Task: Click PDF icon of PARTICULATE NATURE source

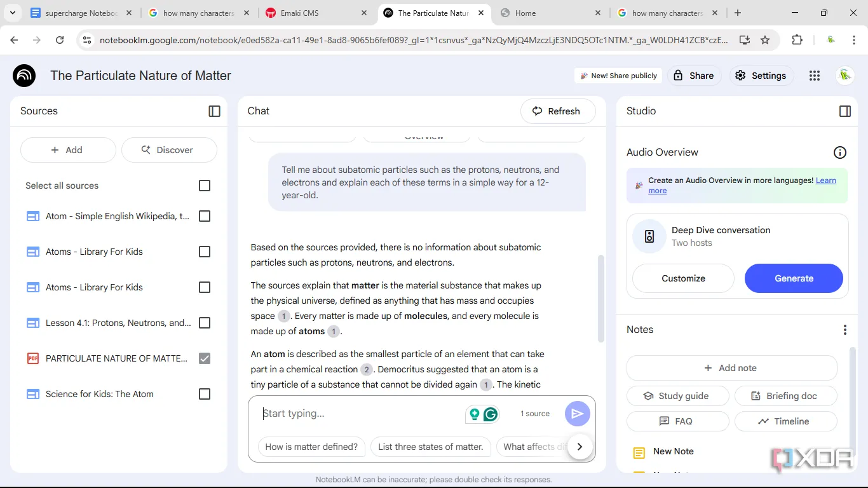Action: (x=33, y=358)
